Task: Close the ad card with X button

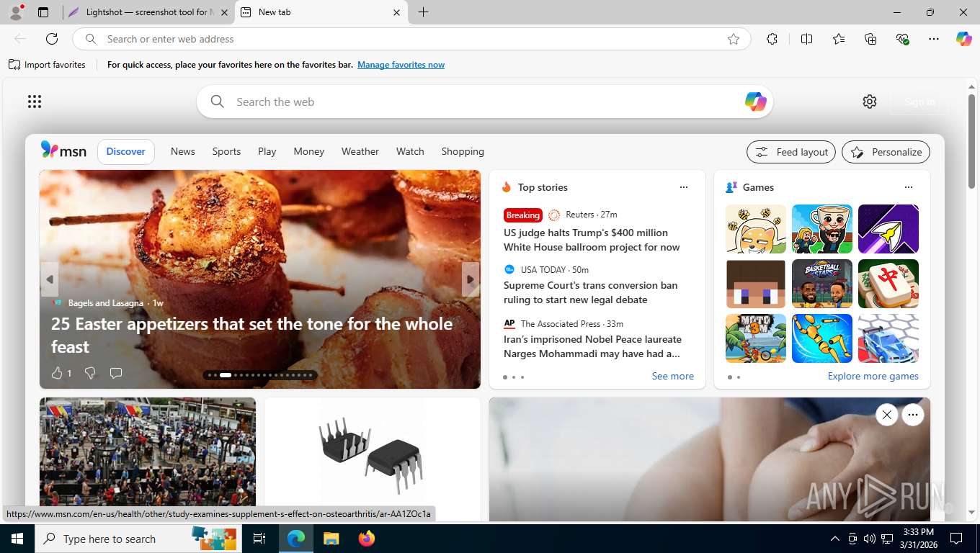Action: [886, 415]
